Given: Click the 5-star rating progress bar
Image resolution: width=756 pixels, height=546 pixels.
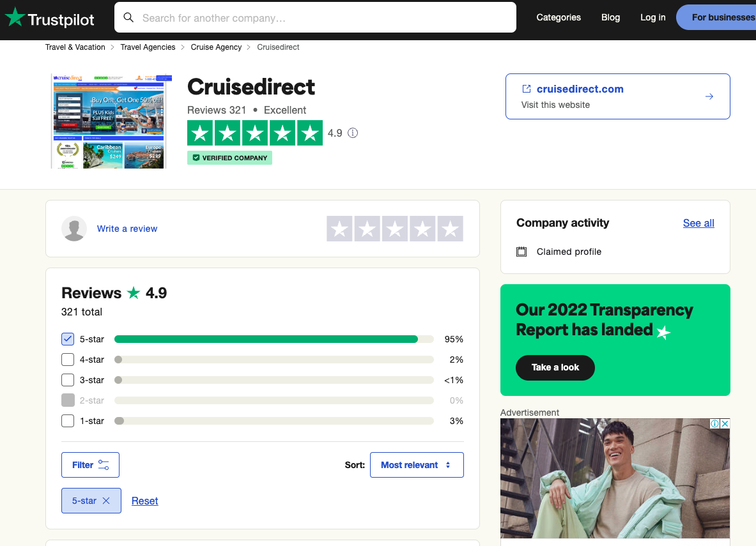Looking at the screenshot, I should coord(274,339).
